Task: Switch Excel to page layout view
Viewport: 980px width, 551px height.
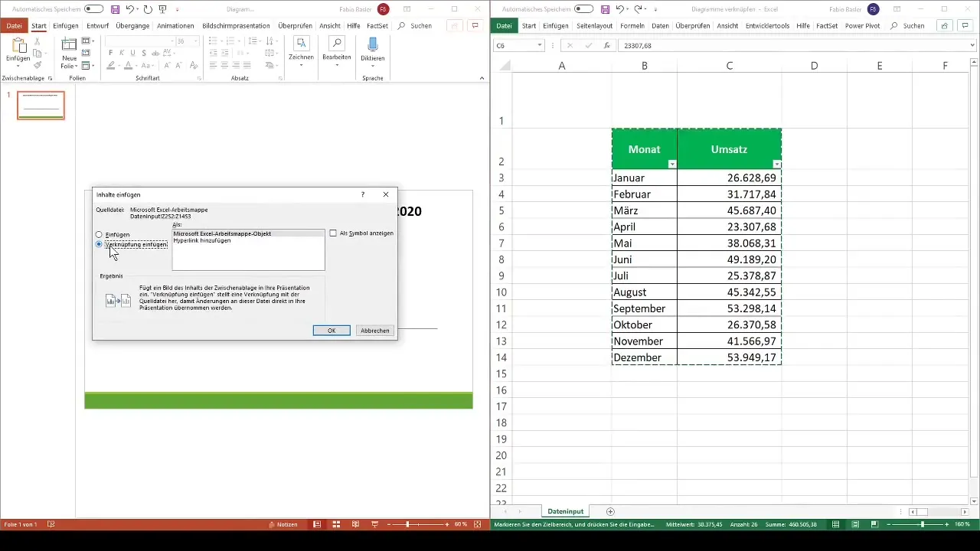Action: (x=856, y=524)
